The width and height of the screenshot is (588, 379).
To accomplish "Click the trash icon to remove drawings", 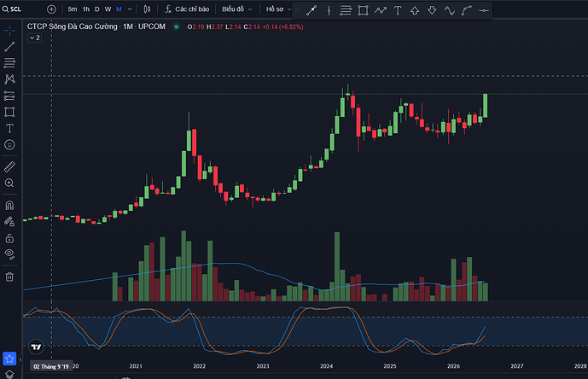I will pyautogui.click(x=9, y=277).
